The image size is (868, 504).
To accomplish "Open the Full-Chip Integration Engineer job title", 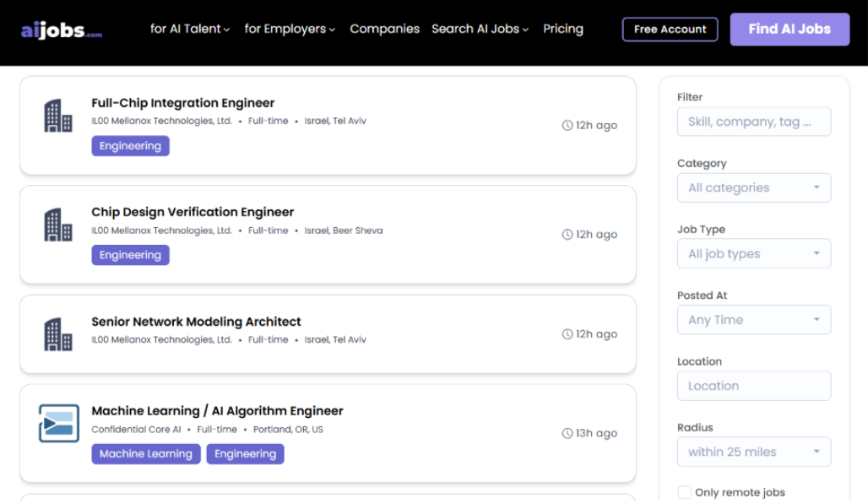I will pyautogui.click(x=182, y=103).
